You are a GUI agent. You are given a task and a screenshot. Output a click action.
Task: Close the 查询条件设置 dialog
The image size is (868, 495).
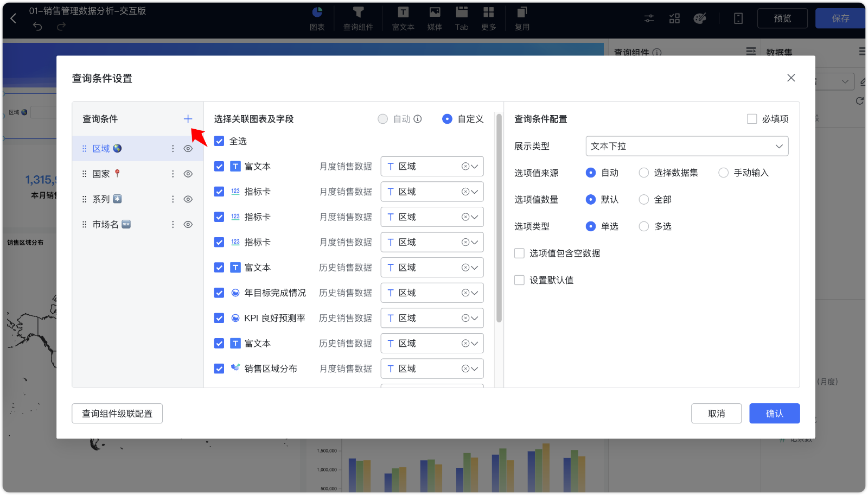791,78
